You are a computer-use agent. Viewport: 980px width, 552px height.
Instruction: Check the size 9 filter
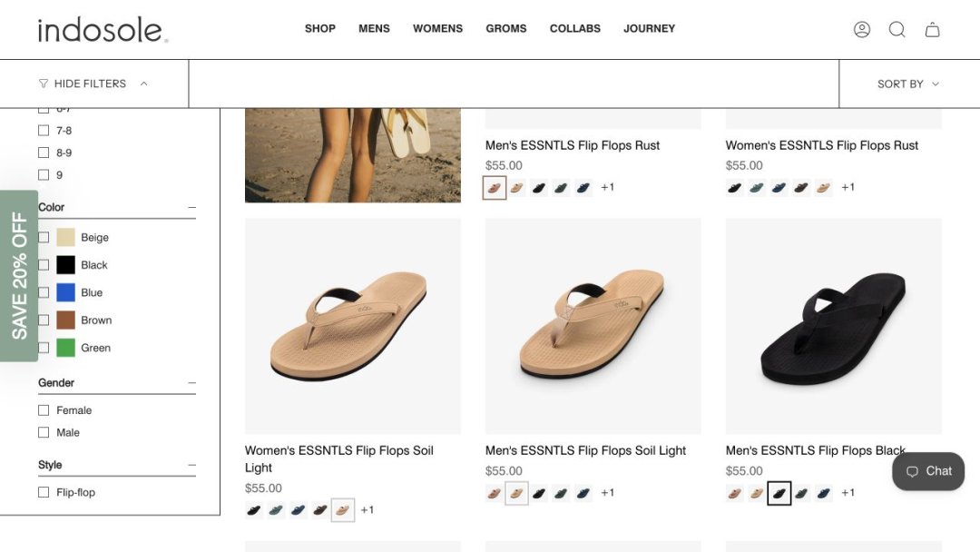44,175
